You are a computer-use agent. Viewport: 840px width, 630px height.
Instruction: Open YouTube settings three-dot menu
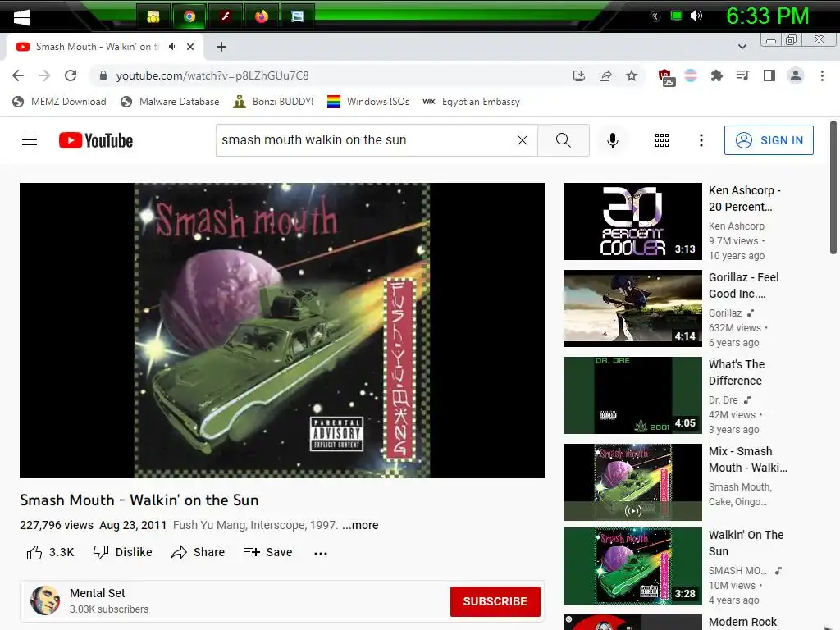click(701, 140)
